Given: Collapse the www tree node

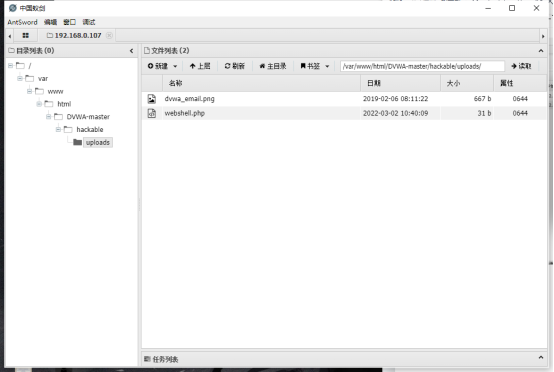Looking at the screenshot, I should click(x=30, y=91).
